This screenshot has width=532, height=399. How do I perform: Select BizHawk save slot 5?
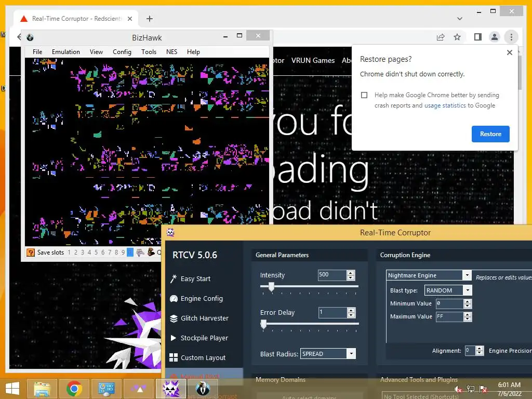pyautogui.click(x=96, y=252)
